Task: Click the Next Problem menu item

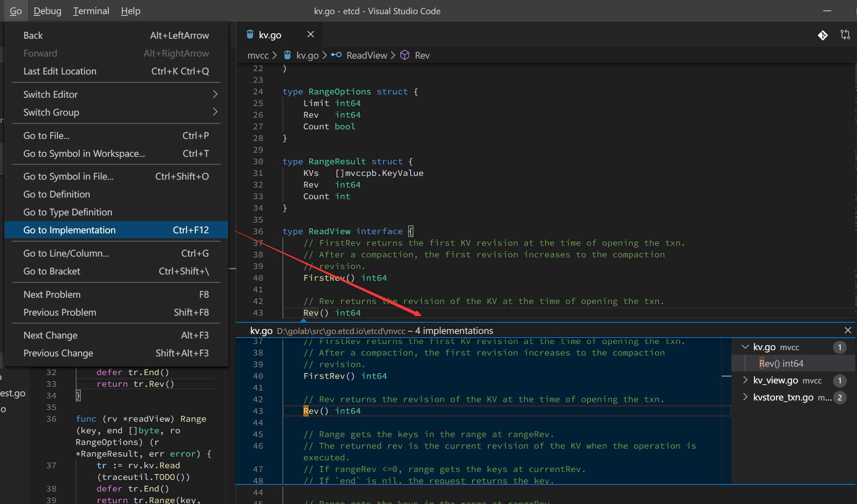Action: (x=52, y=294)
